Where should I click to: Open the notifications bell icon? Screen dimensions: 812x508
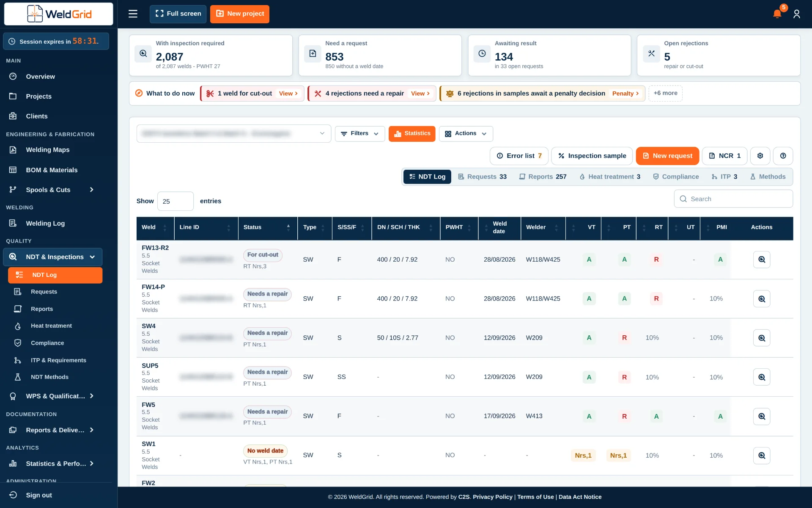[x=777, y=14]
